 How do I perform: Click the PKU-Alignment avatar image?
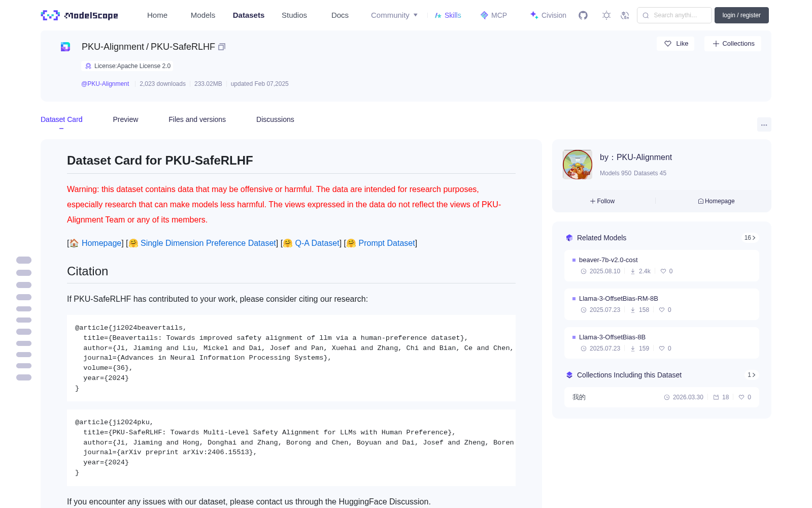pyautogui.click(x=578, y=165)
